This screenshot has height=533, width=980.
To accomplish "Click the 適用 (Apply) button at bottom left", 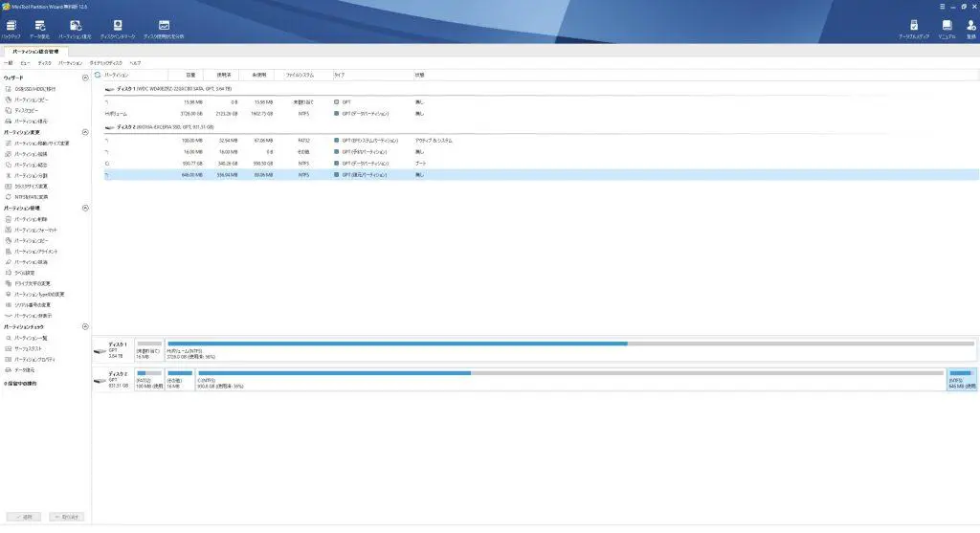I will click(x=23, y=517).
